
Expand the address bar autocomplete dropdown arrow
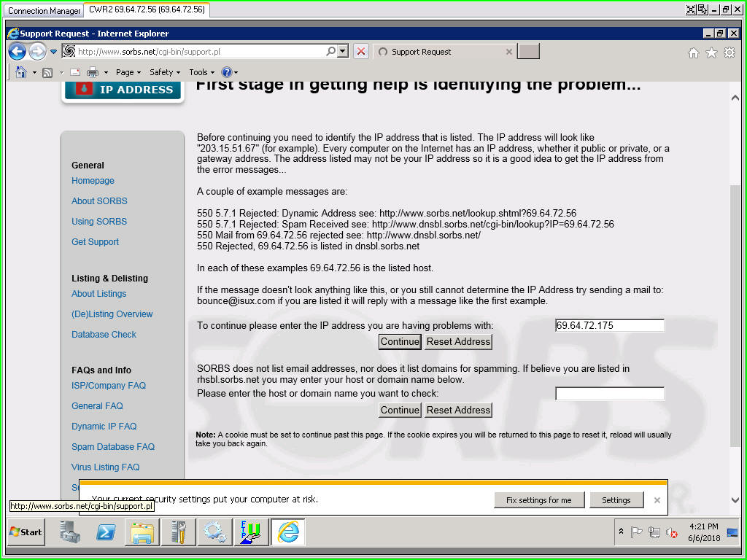pyautogui.click(x=343, y=51)
